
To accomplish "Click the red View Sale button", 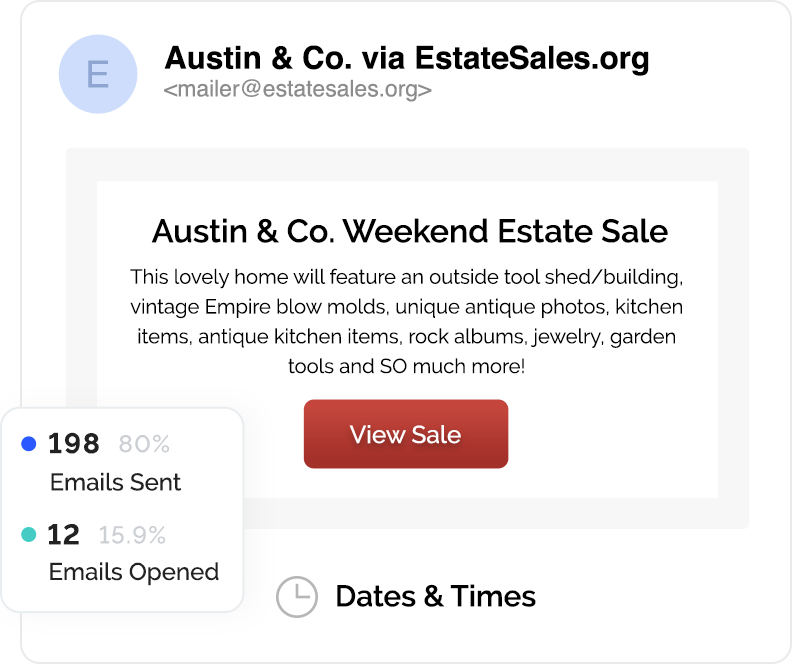I will pyautogui.click(x=406, y=434).
